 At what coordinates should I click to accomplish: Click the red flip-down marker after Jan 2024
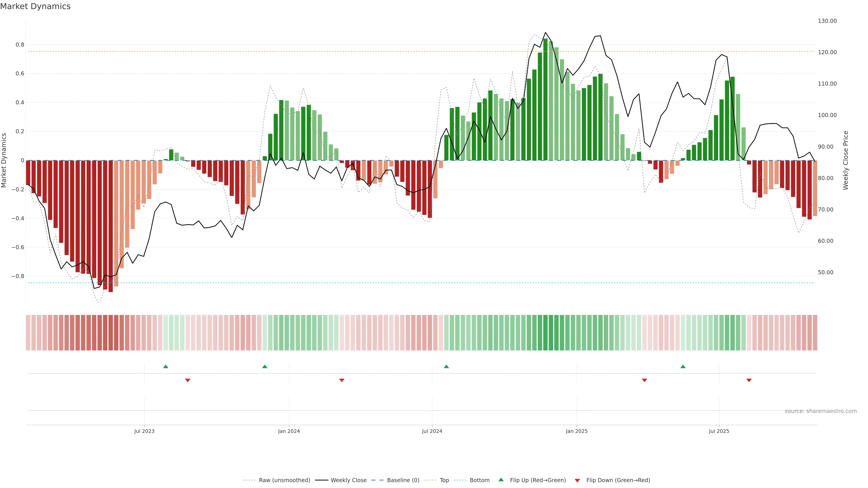click(342, 380)
